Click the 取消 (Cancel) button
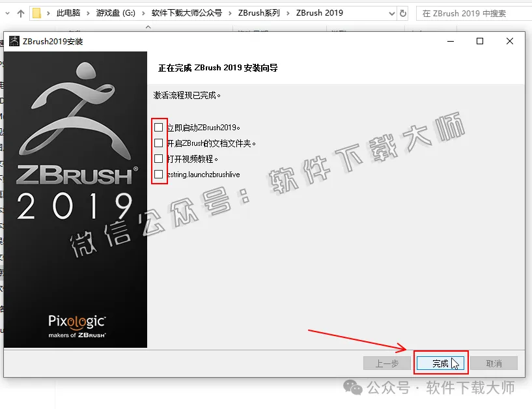Image resolution: width=532 pixels, height=409 pixels. coord(494,363)
